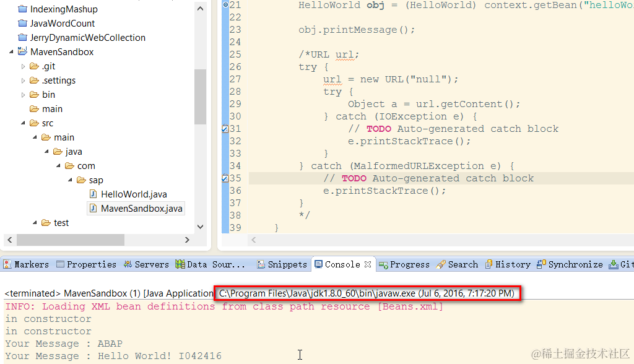Click the override marker beside line 21
Viewport: 634px width, 364px height.
(225, 5)
